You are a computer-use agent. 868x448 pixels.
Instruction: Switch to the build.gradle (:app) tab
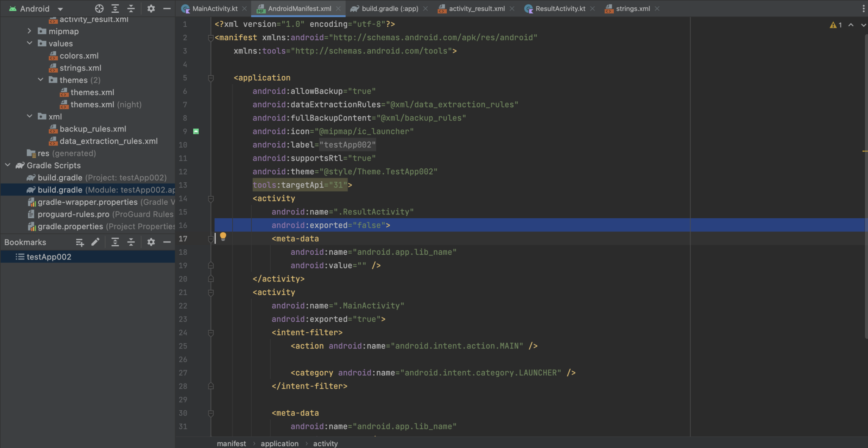[x=389, y=8]
